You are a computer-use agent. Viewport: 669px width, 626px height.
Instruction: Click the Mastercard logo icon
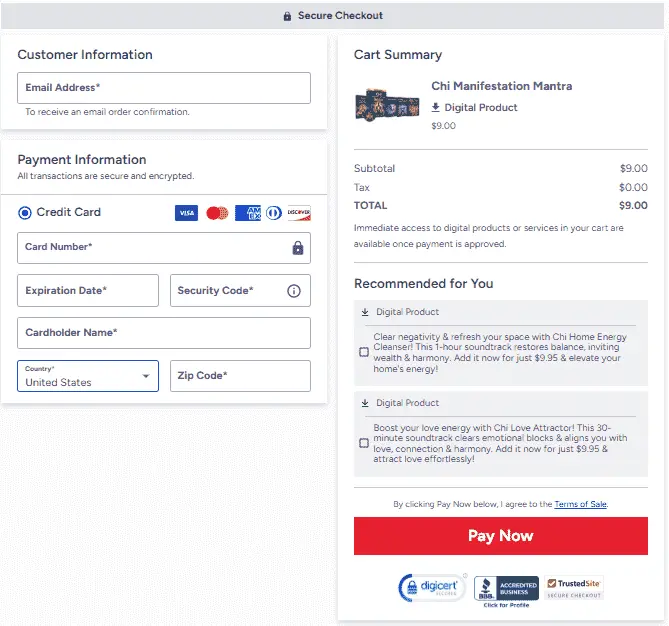217,213
